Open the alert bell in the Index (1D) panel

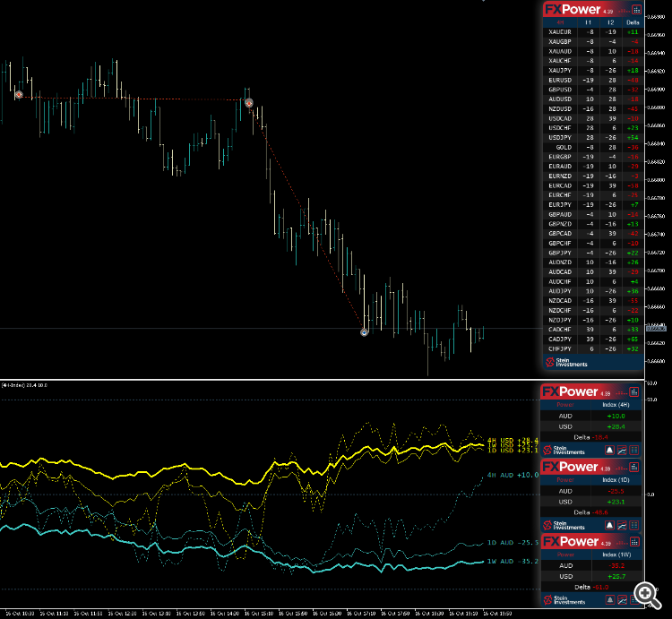click(x=609, y=525)
